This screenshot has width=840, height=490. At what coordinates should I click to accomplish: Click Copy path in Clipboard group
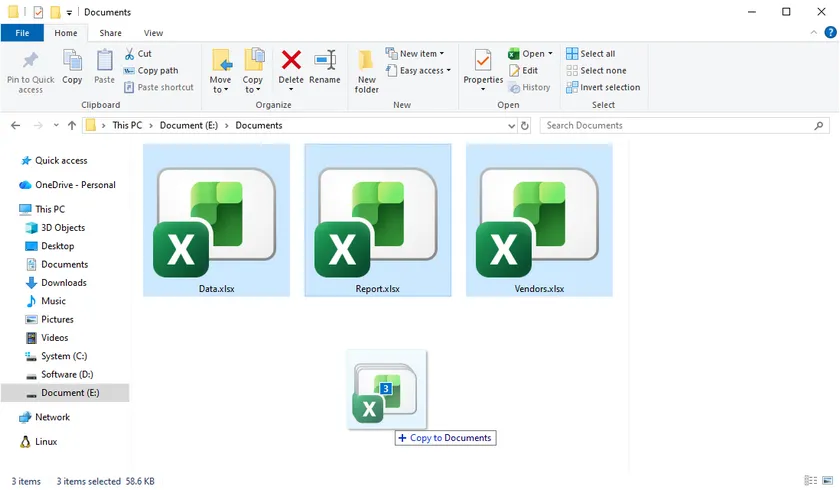pyautogui.click(x=151, y=71)
